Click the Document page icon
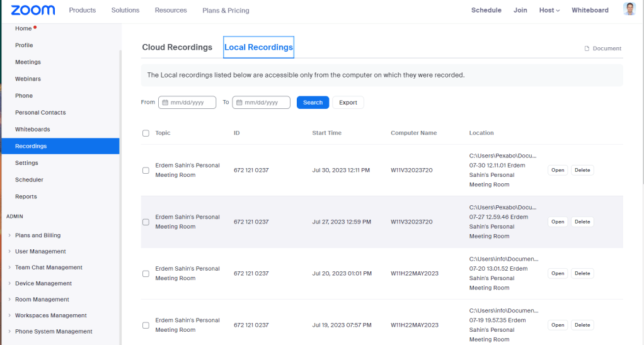The height and width of the screenshot is (345, 644). (587, 48)
